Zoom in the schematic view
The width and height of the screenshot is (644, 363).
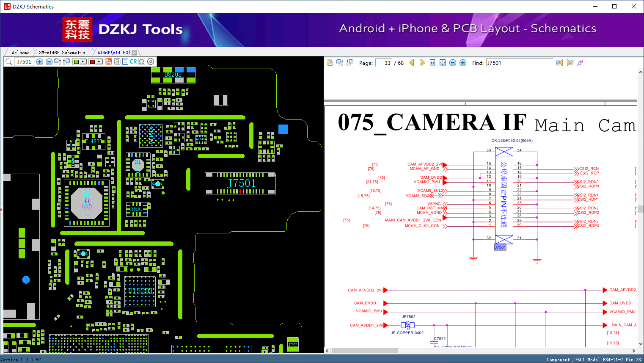463,63
